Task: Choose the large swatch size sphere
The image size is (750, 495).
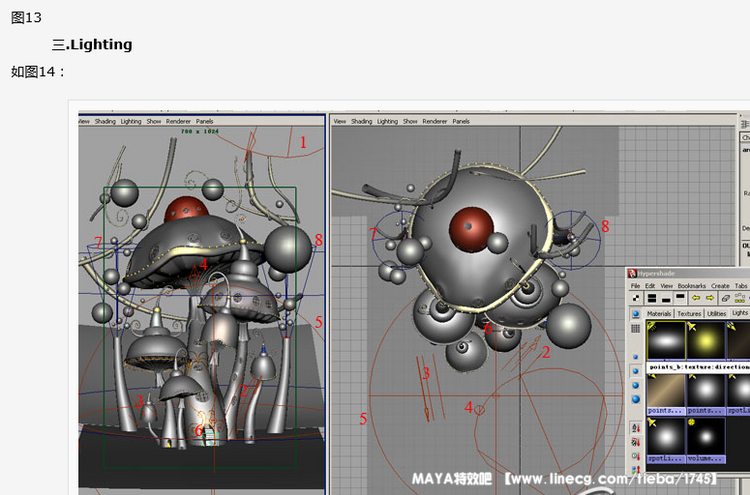Action: pyautogui.click(x=636, y=385)
